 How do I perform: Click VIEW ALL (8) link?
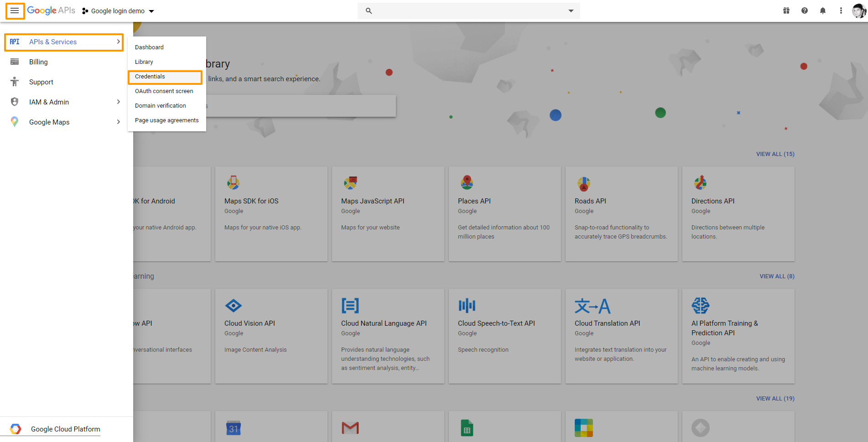[777, 276]
